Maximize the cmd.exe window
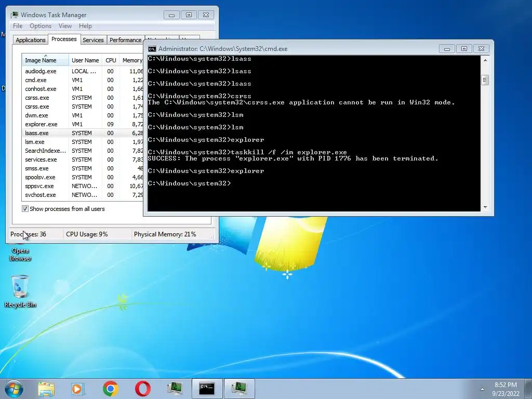Viewport: 532px width, 399px height. pos(464,48)
